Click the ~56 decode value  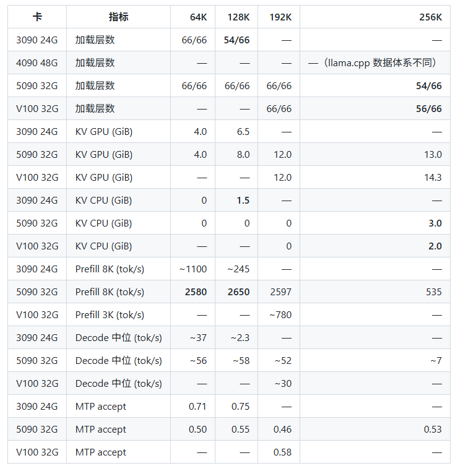click(x=198, y=361)
